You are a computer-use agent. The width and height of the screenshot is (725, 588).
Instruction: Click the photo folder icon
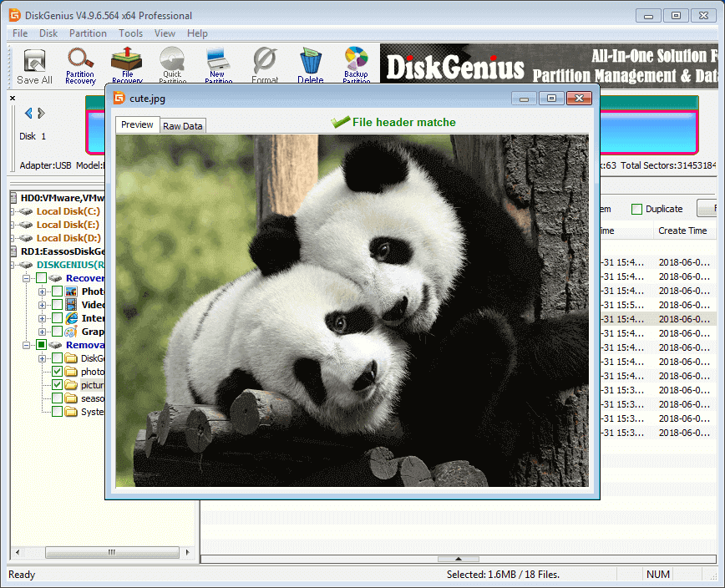(71, 372)
